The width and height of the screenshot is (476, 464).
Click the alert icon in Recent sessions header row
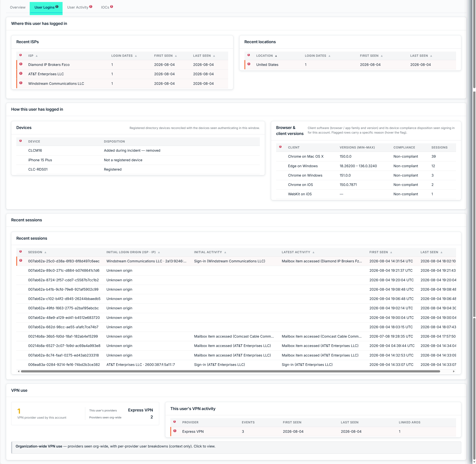[x=21, y=251]
